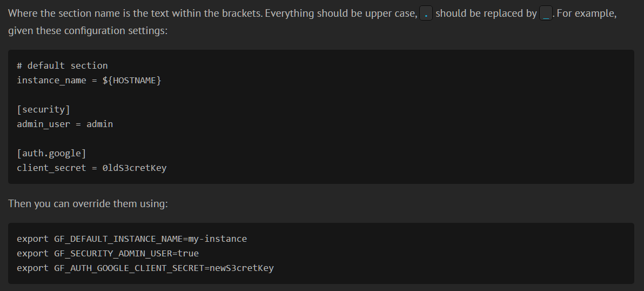644x291 pixels.
Task: Click the 0ldS3cretKey value
Action: pyautogui.click(x=135, y=168)
